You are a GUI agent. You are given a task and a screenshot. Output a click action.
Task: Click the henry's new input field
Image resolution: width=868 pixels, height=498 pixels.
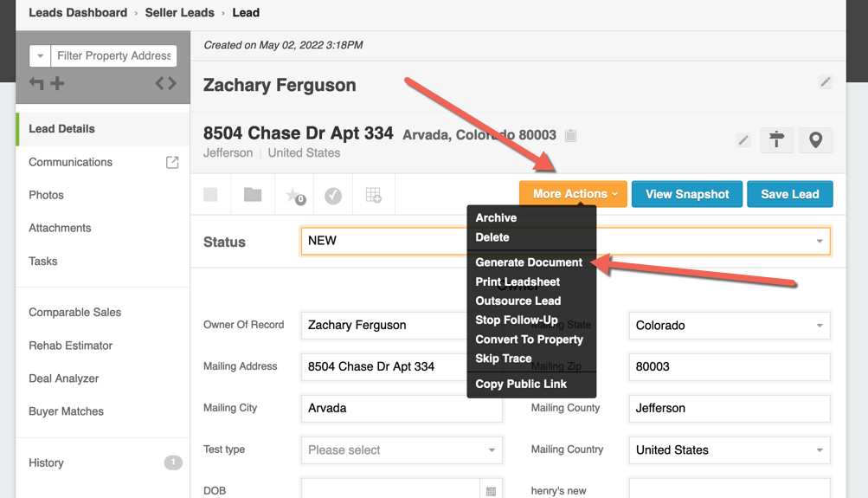click(x=729, y=488)
